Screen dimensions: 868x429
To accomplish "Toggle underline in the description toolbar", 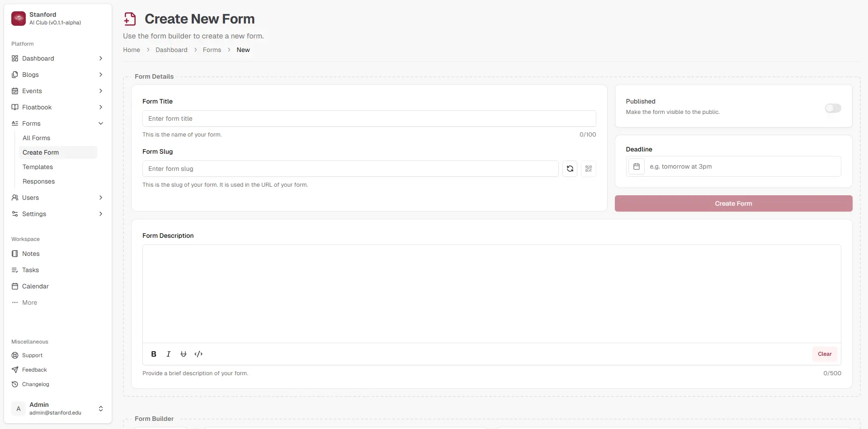I will (183, 354).
